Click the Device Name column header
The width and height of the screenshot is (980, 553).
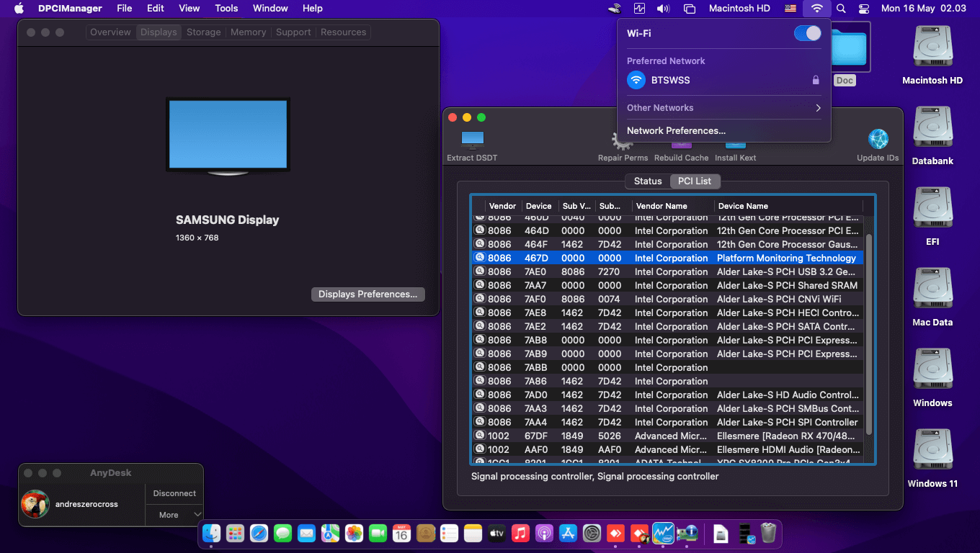click(788, 206)
